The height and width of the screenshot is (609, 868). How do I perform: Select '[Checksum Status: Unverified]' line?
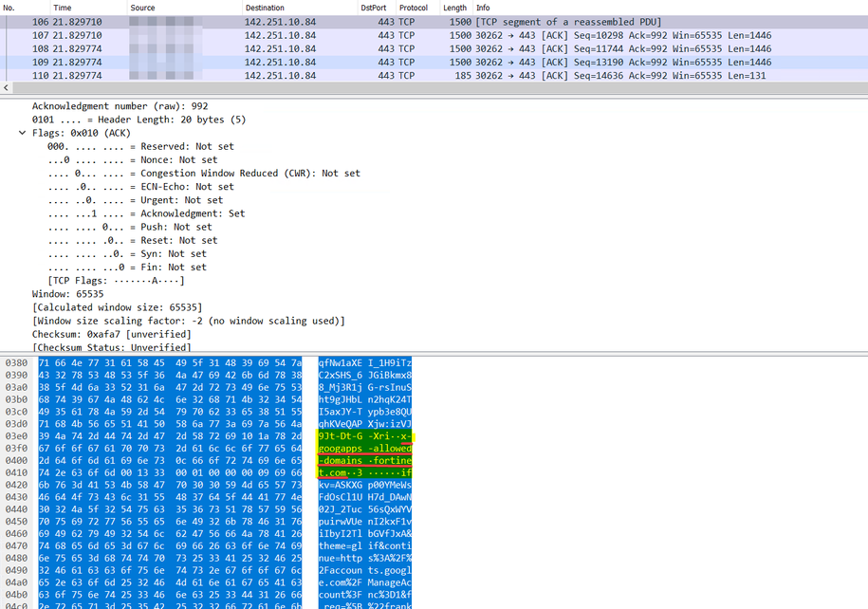point(111,348)
